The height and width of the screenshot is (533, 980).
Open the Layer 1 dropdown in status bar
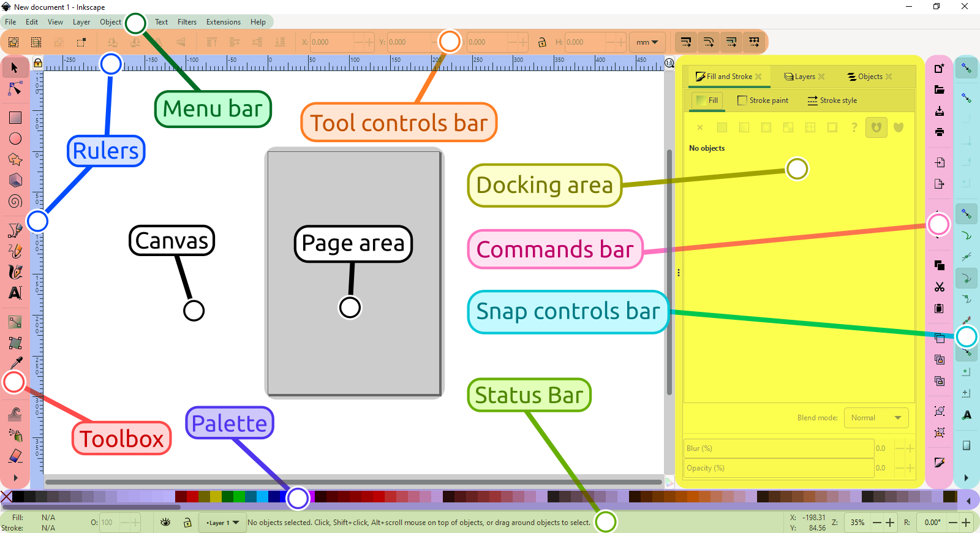[x=222, y=523]
